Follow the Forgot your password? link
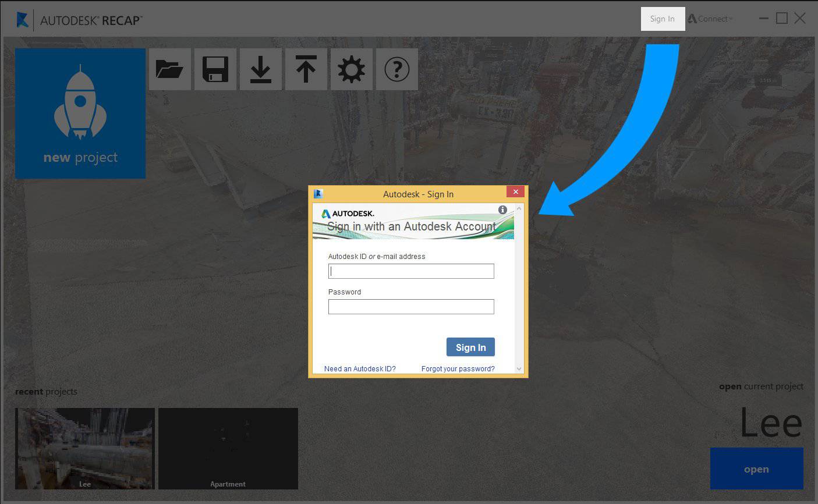 click(458, 368)
